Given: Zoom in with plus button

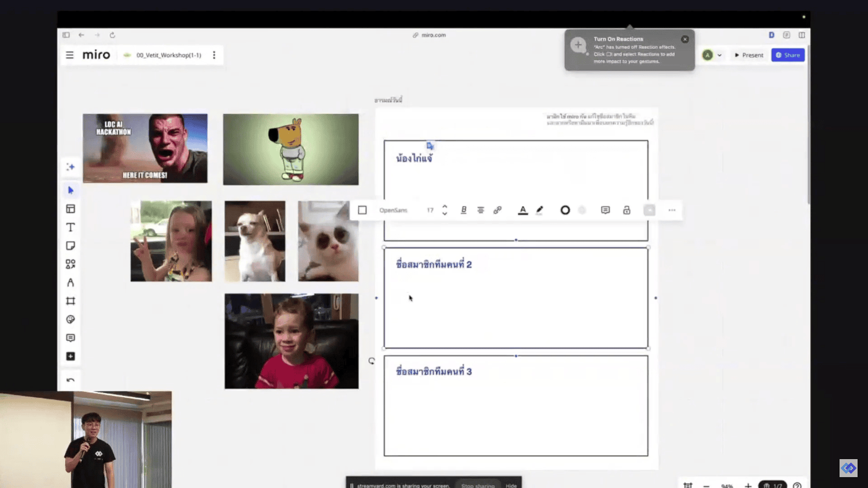Looking at the screenshot, I should click(x=748, y=486).
